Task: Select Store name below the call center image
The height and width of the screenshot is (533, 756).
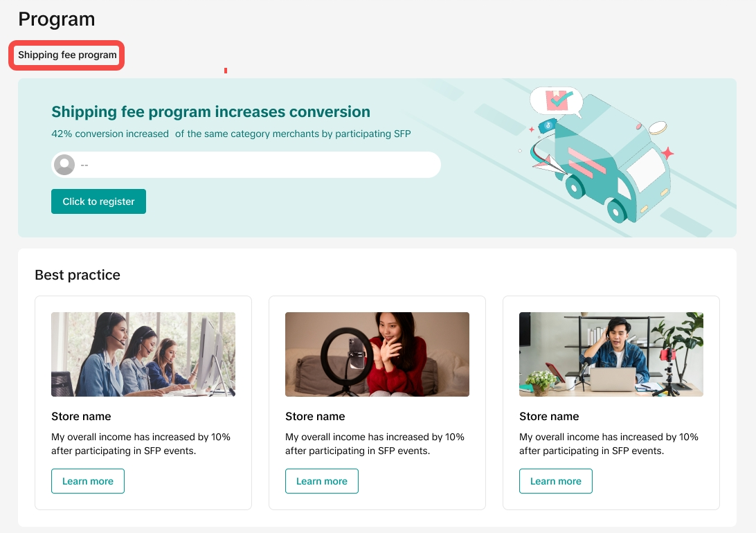Action: 81,417
